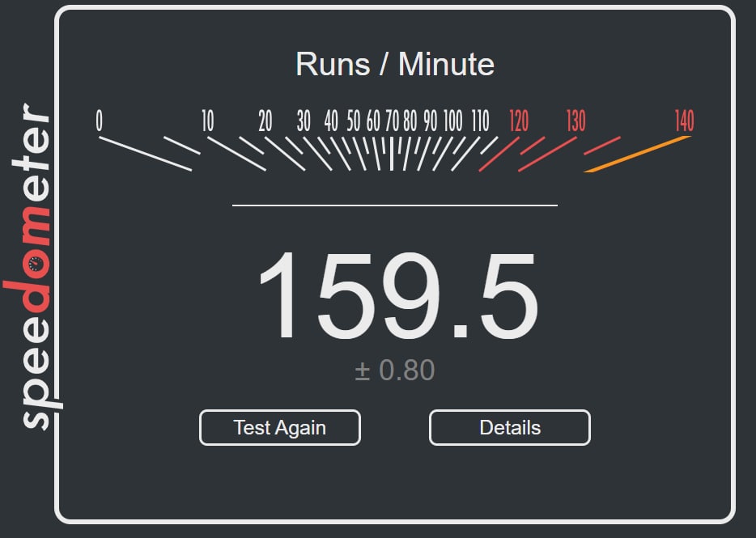Click the ± 0.80 deviation text
The width and height of the screenshot is (756, 538).
[395, 371]
